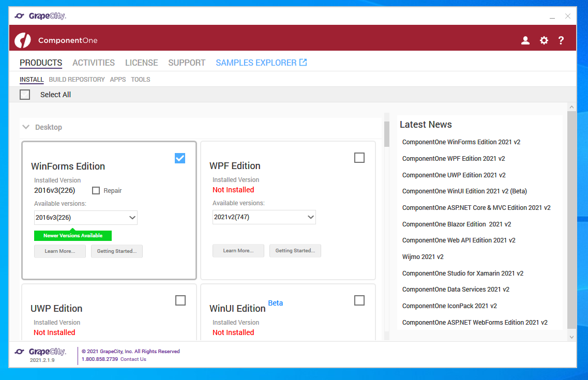Viewport: 588px width, 380px height.
Task: Click the GrapeCity footer logo
Action: 40,352
